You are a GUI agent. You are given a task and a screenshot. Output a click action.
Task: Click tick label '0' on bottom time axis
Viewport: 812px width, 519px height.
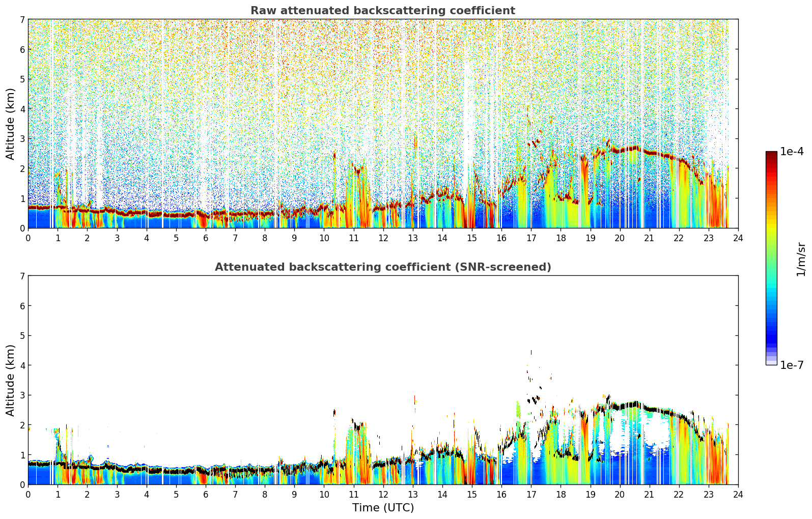tap(28, 494)
